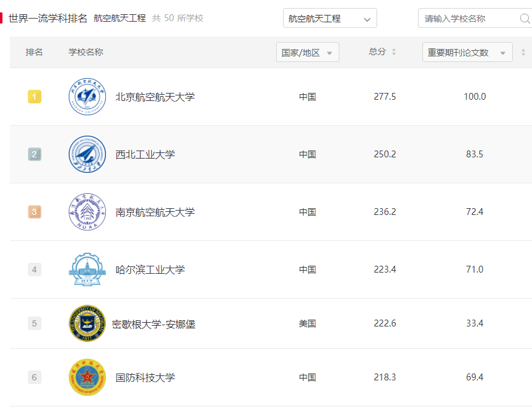Open the 航空航天工程 subject dropdown
Viewport: 532px width, 407px height.
click(x=329, y=18)
